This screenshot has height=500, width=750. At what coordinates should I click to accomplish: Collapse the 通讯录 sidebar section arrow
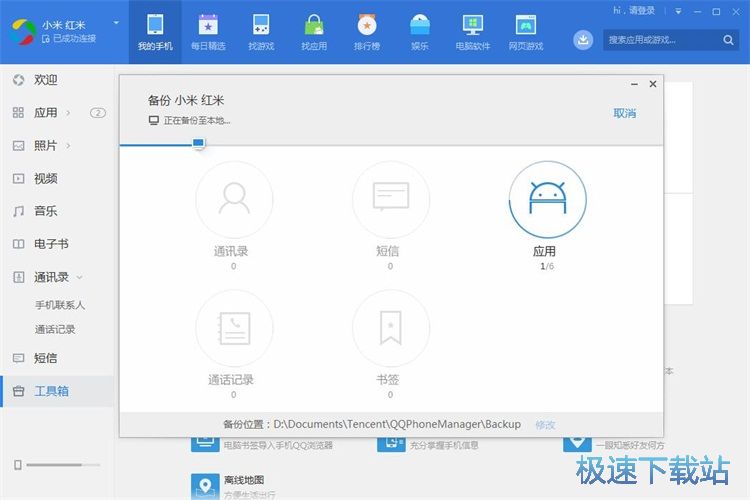point(80,277)
